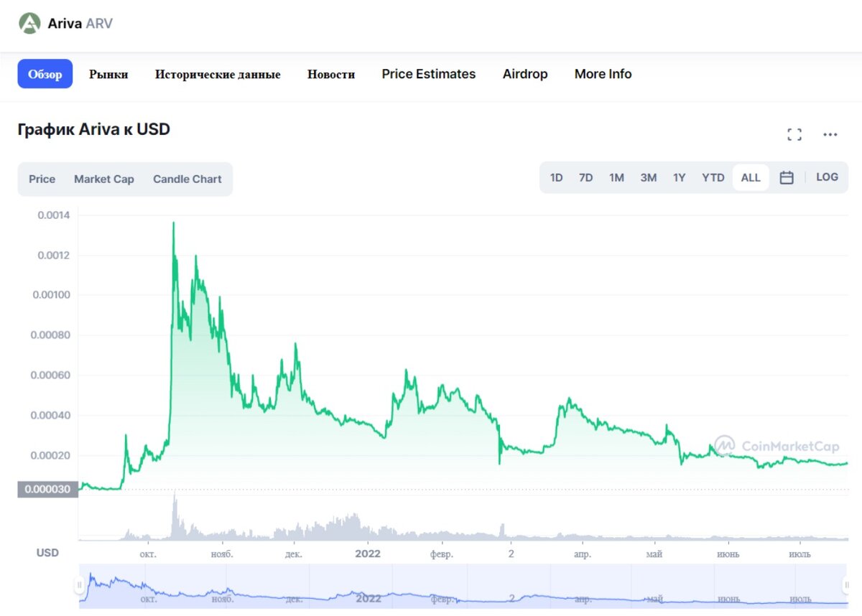862x616 pixels.
Task: Click the 2022 label on the main chart axis
Action: coord(368,554)
